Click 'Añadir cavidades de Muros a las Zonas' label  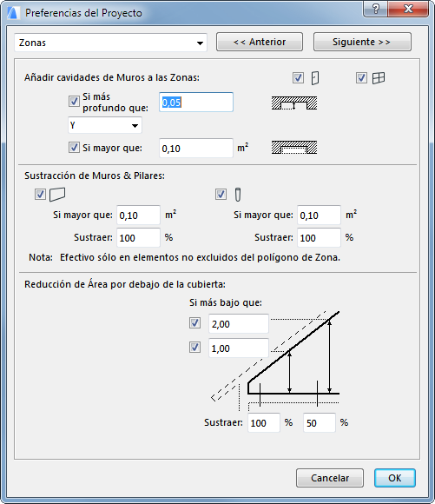tap(112, 78)
